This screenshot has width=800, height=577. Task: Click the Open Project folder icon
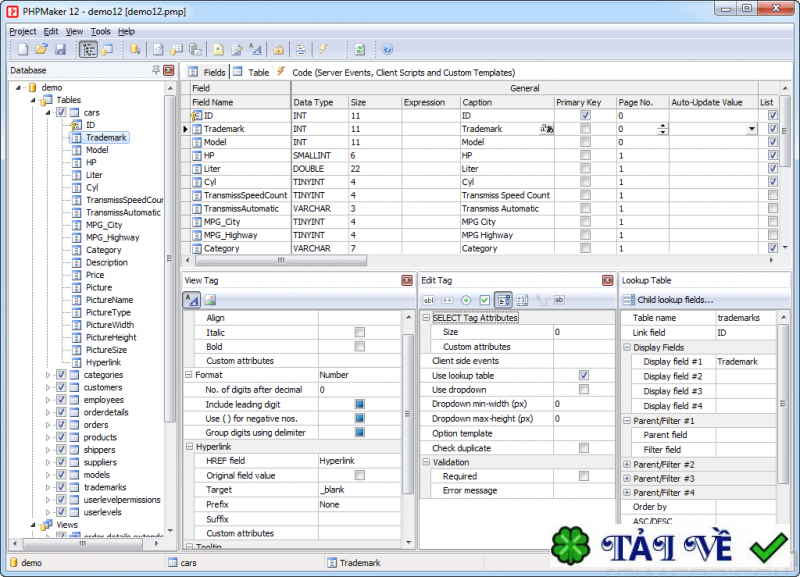41,49
